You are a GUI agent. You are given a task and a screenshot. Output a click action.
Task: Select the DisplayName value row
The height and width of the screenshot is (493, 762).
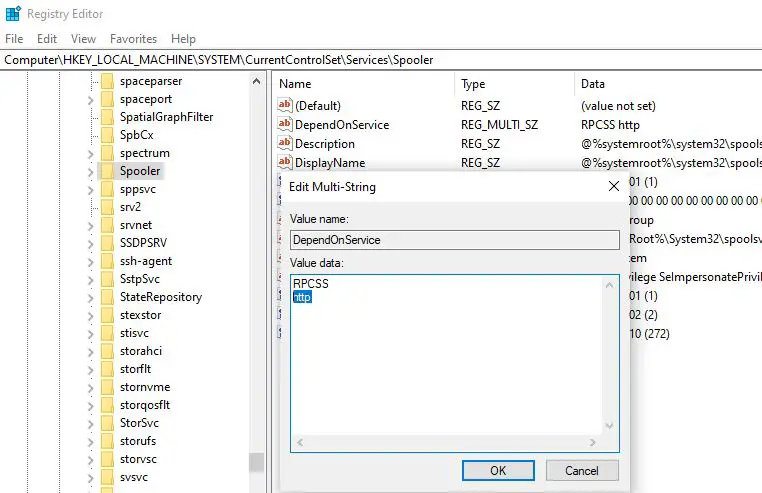518,163
